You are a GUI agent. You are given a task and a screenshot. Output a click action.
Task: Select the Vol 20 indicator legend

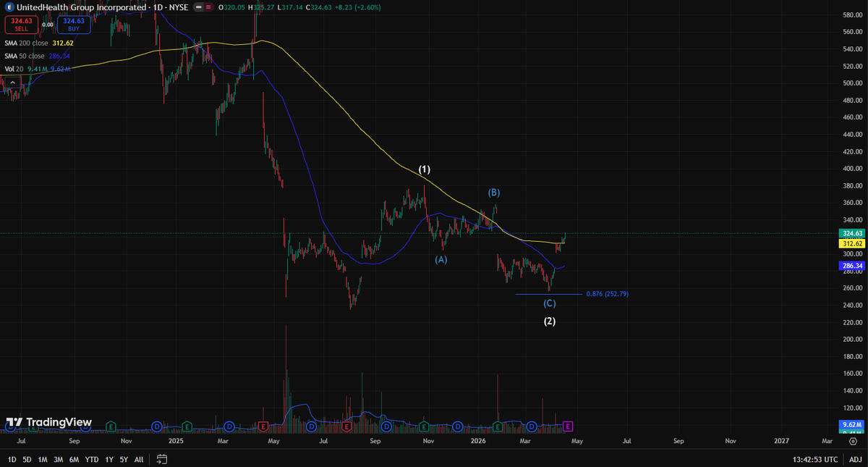pos(14,69)
